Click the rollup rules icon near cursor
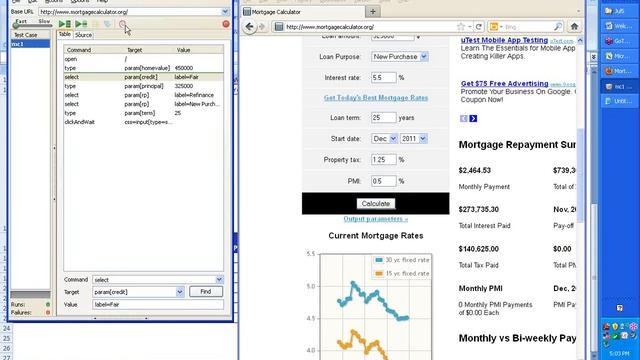Screen dimensions: 640x360 [x=122, y=24]
